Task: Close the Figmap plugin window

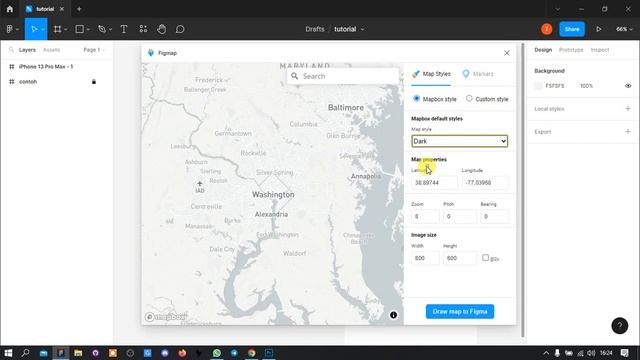Action: (x=507, y=53)
